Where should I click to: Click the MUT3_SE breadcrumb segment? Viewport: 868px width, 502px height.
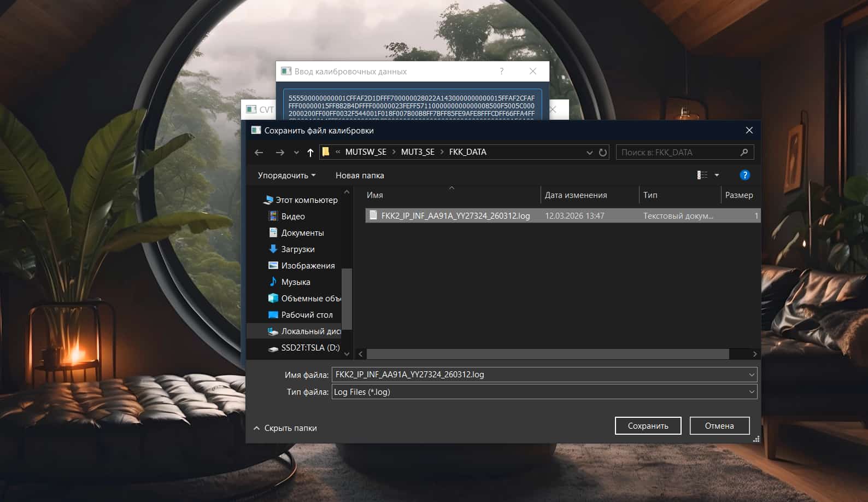pyautogui.click(x=418, y=152)
